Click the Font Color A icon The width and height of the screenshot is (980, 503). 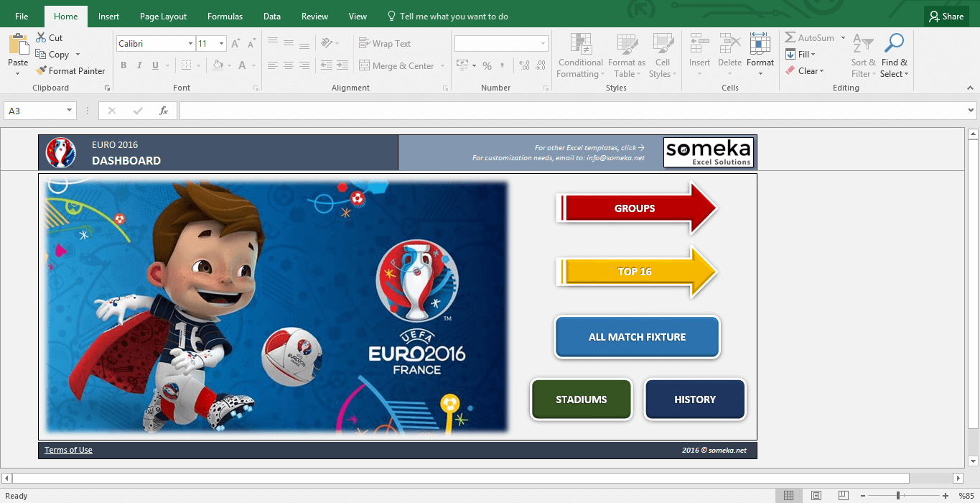pos(243,65)
